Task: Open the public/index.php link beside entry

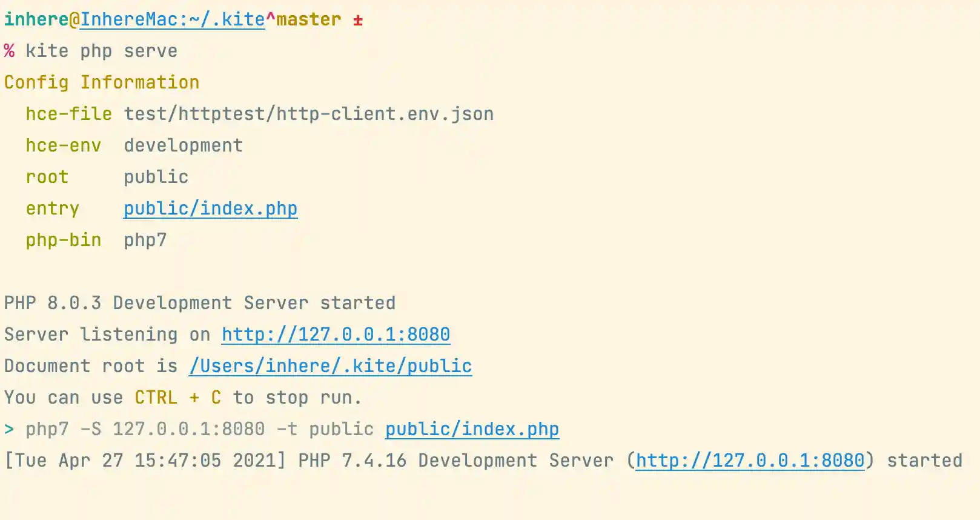Action: tap(210, 208)
